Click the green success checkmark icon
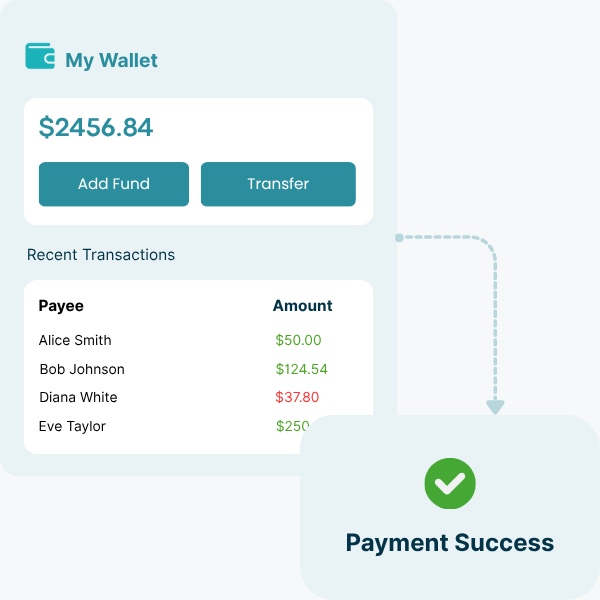Screen dimensions: 600x600 click(x=450, y=484)
